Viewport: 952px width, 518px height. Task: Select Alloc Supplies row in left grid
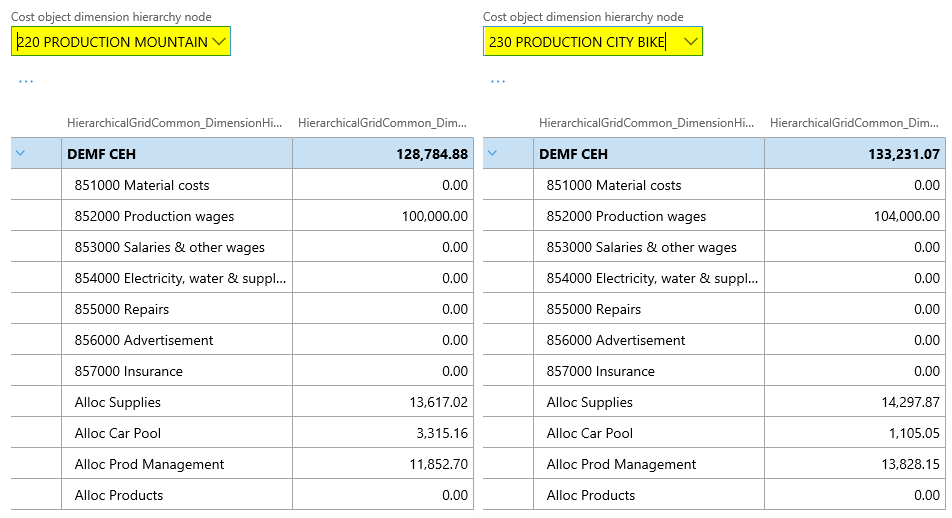click(x=117, y=402)
